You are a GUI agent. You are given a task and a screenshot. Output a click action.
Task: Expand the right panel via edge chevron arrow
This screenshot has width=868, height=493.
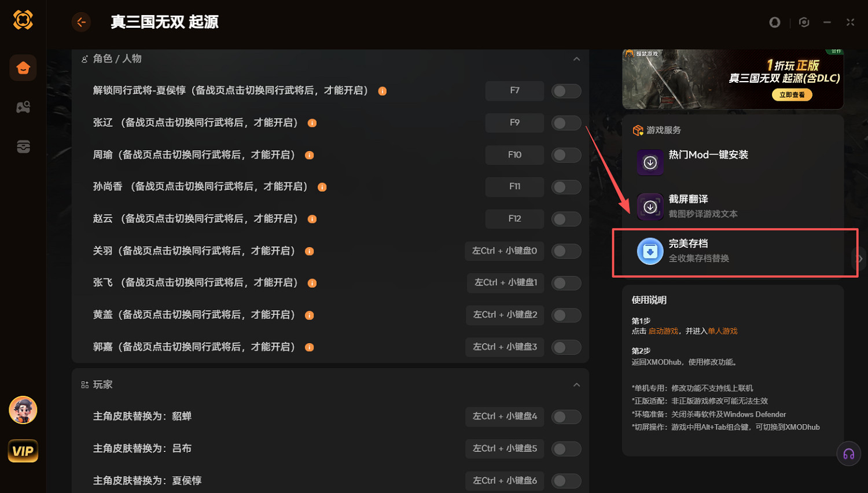pos(860,259)
